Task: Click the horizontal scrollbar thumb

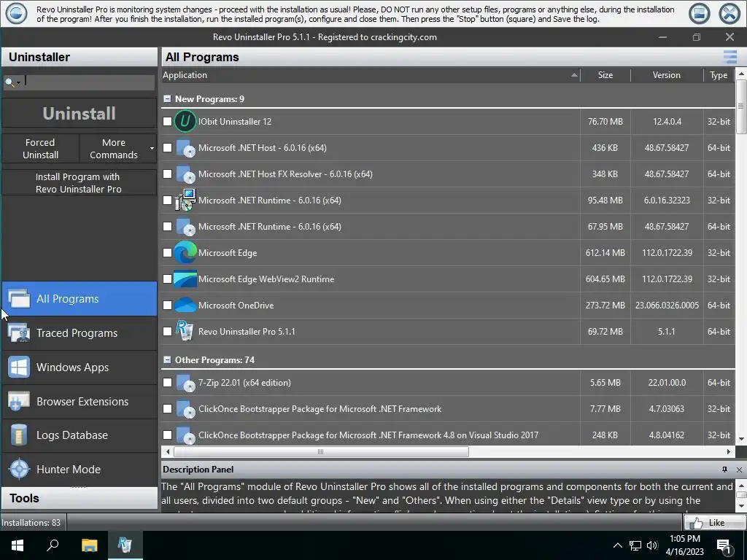Action: (x=321, y=451)
